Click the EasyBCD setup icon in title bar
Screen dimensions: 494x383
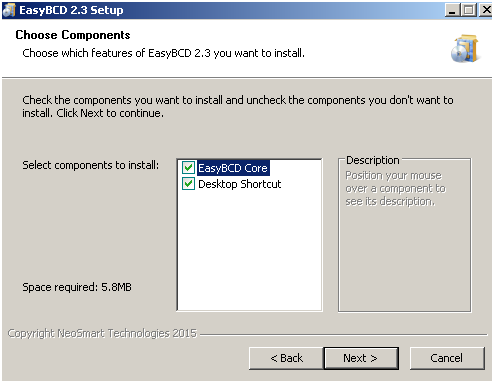point(9,10)
